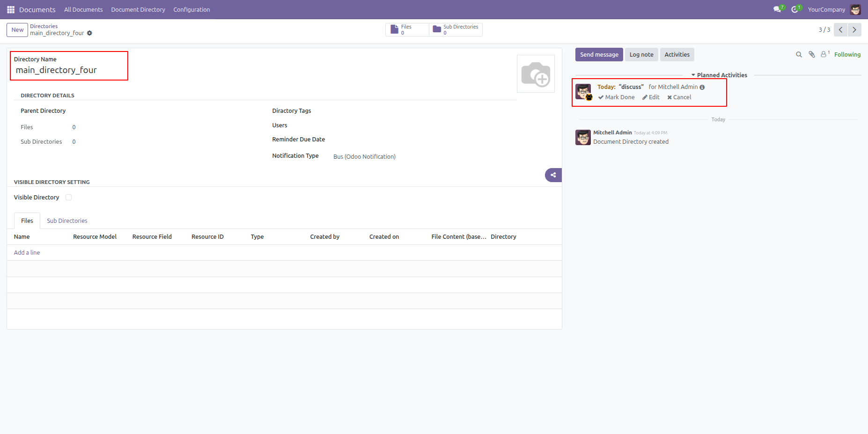Open Documents app menu title
Viewport: 868px width, 434px height.
[x=37, y=9]
